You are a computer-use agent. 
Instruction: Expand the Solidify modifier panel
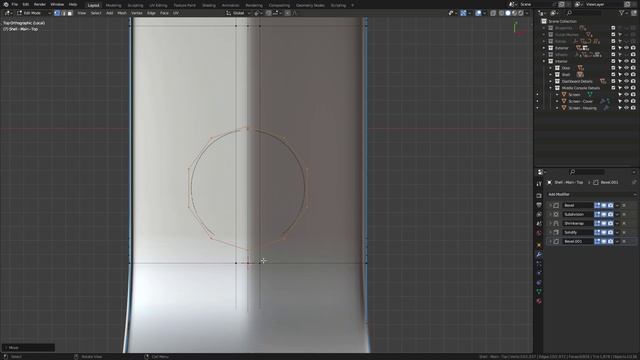point(550,232)
